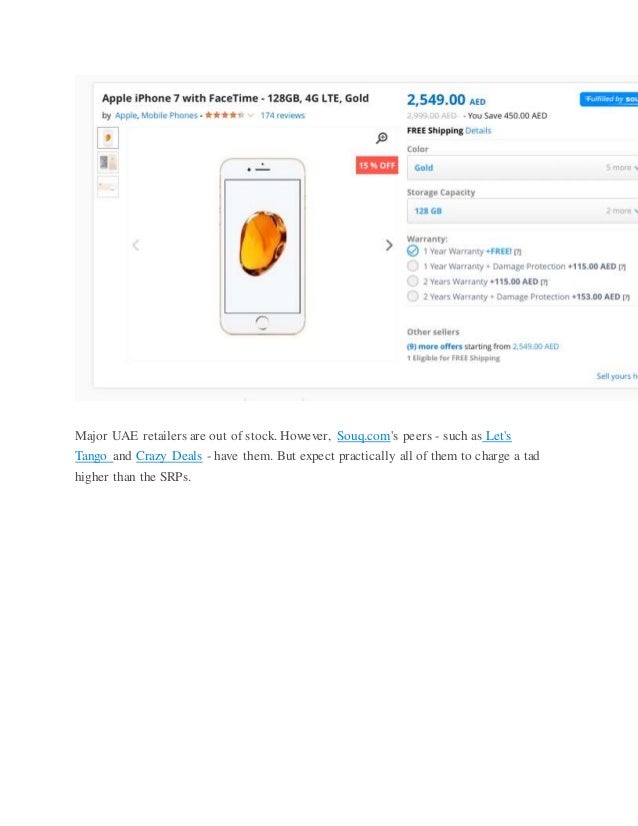638x826 pixels.
Task: Open the Color dropdown showing Gold
Action: [x=522, y=168]
